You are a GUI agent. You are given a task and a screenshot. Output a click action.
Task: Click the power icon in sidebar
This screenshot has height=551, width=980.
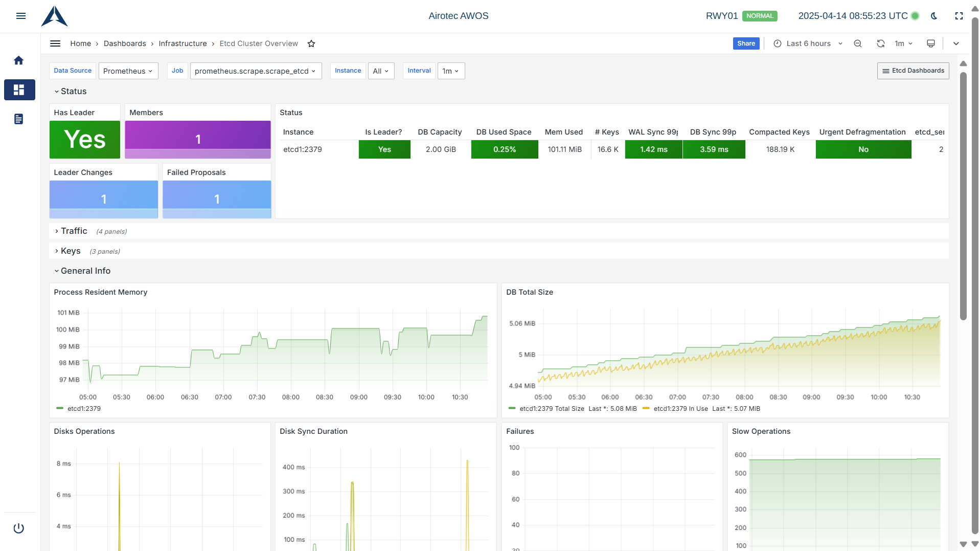point(19,528)
